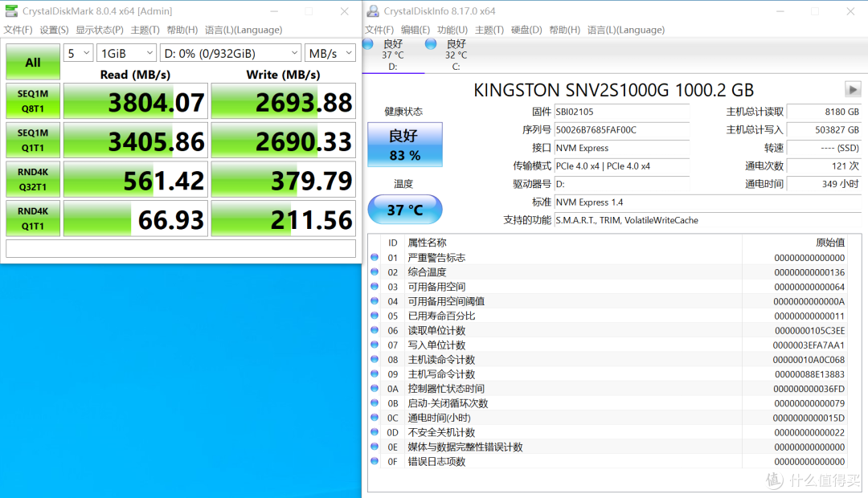868x498 pixels.
Task: Run the SEQ1M Q8T1 test
Action: pyautogui.click(x=33, y=100)
